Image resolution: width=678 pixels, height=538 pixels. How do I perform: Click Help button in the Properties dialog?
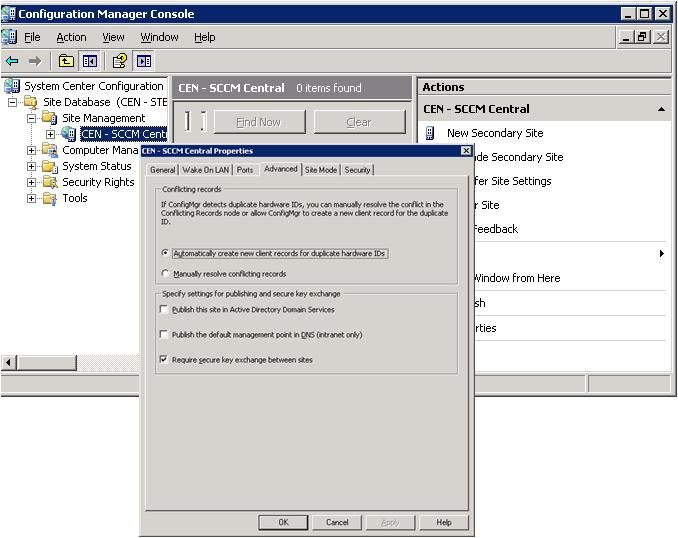[444, 522]
